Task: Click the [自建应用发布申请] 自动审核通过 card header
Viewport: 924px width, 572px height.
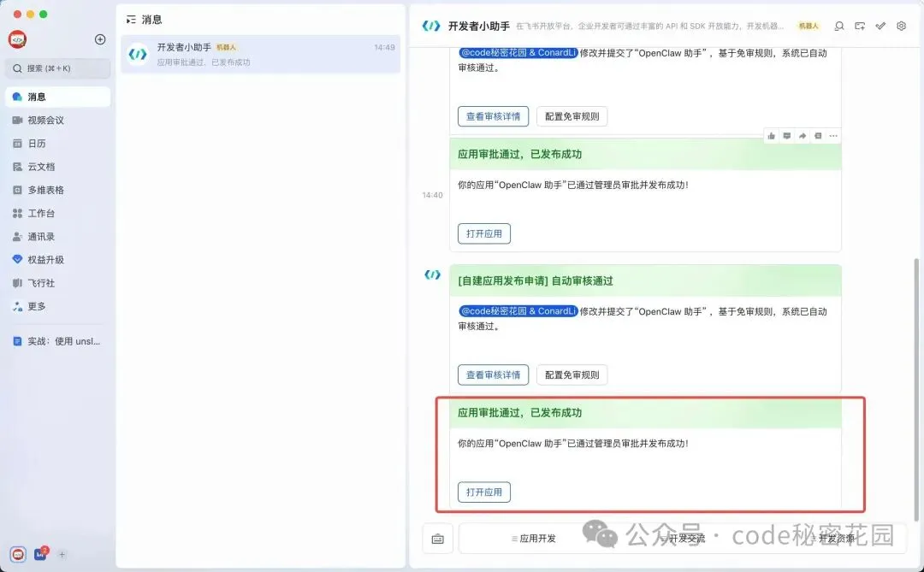Action: tap(645, 281)
